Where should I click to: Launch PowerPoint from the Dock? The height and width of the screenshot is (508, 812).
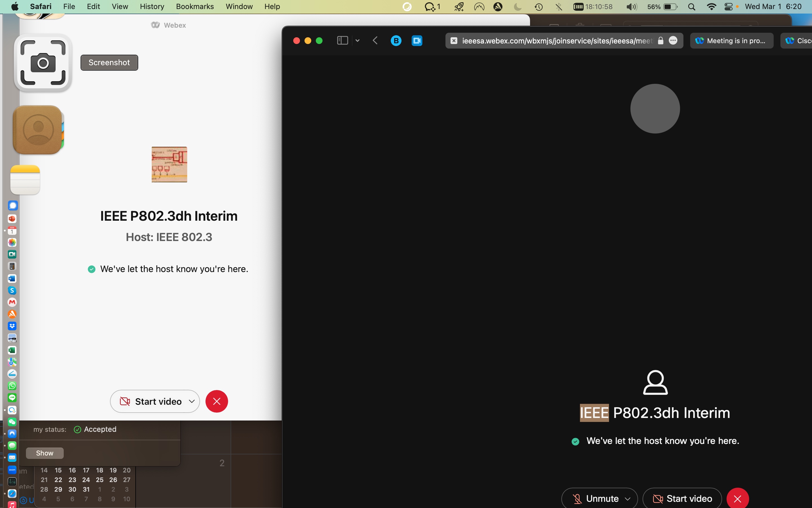pos(12,219)
